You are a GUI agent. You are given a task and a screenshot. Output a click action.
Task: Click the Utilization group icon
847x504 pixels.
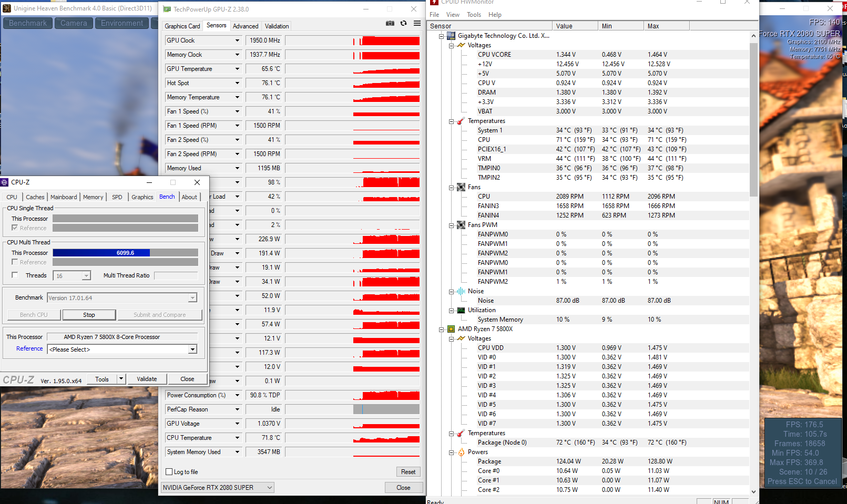click(461, 310)
